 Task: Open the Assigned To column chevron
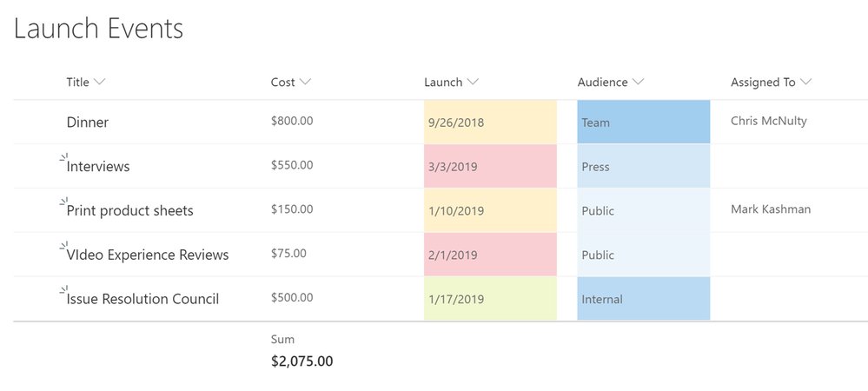click(x=806, y=82)
